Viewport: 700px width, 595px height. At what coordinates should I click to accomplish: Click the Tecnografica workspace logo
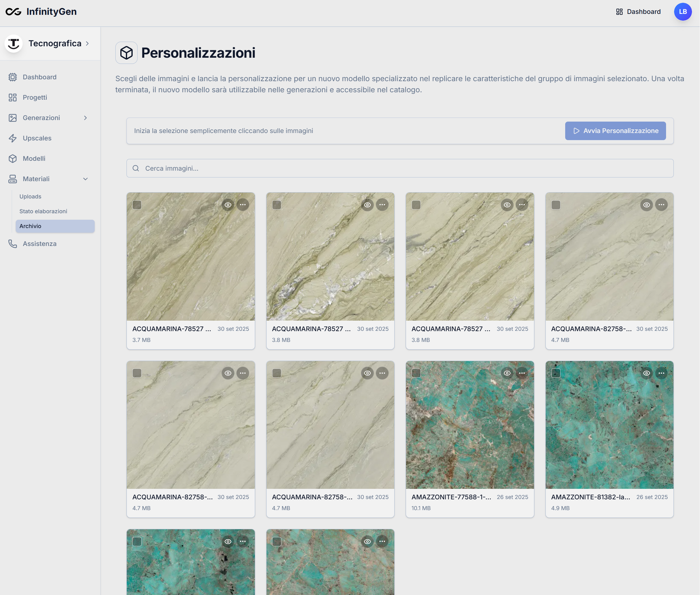click(14, 44)
